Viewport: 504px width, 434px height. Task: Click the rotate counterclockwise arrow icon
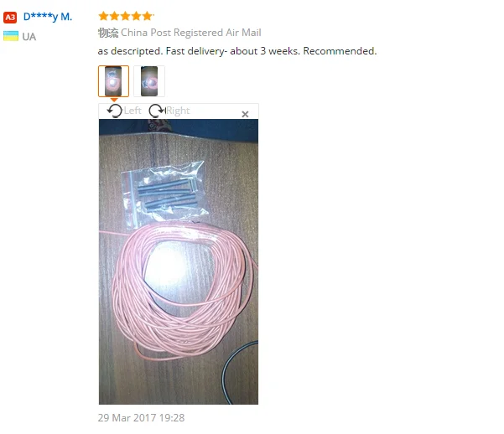[115, 111]
